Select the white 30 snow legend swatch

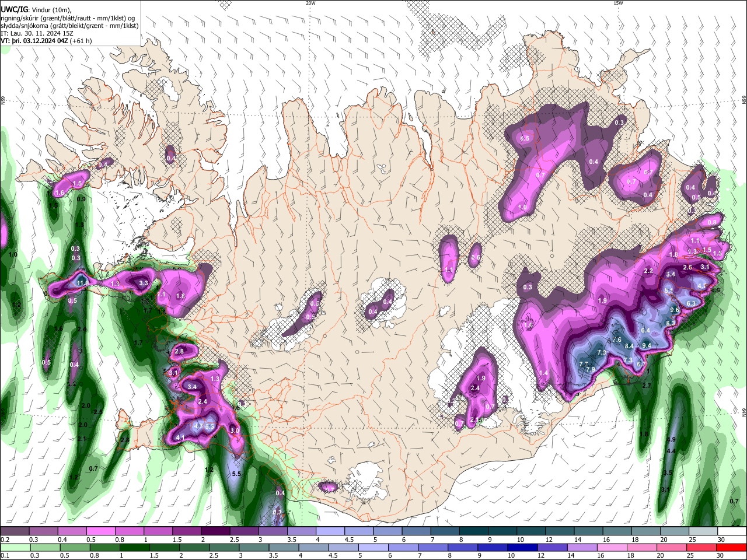[732, 531]
